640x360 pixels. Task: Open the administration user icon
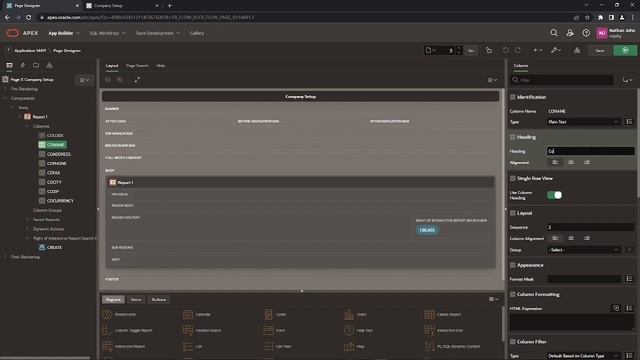click(x=570, y=33)
